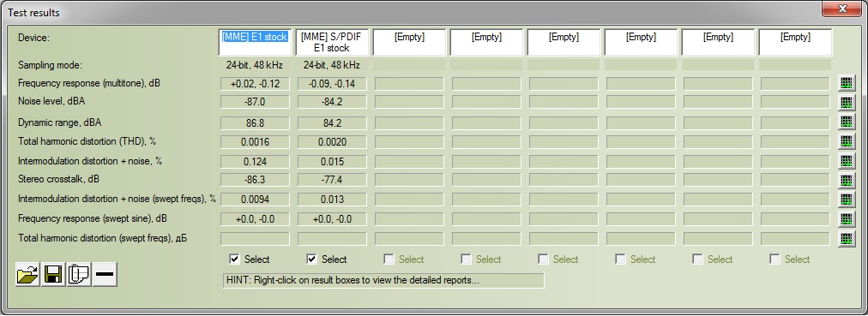This screenshot has height=316, width=868.
Task: Click the floppy disk save results icon
Action: click(53, 275)
